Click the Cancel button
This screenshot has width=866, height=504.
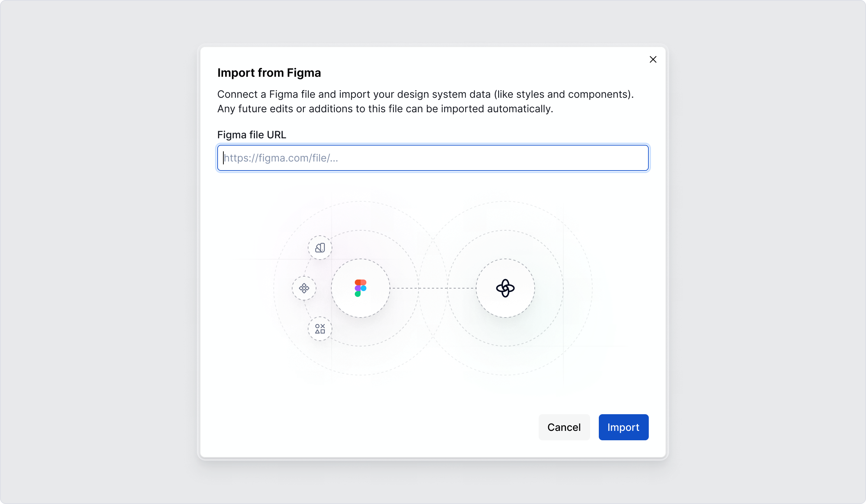(x=564, y=427)
